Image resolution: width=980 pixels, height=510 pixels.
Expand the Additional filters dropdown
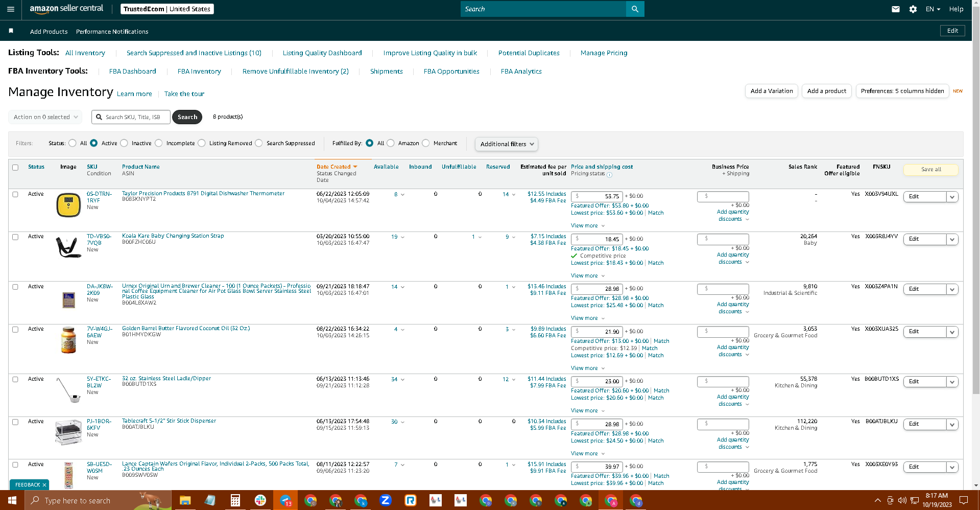click(506, 144)
